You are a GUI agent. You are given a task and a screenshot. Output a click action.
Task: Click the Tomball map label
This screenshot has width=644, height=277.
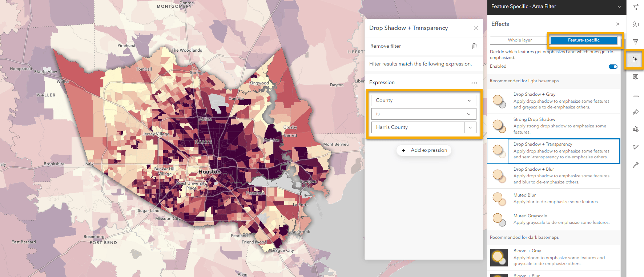pos(144,69)
